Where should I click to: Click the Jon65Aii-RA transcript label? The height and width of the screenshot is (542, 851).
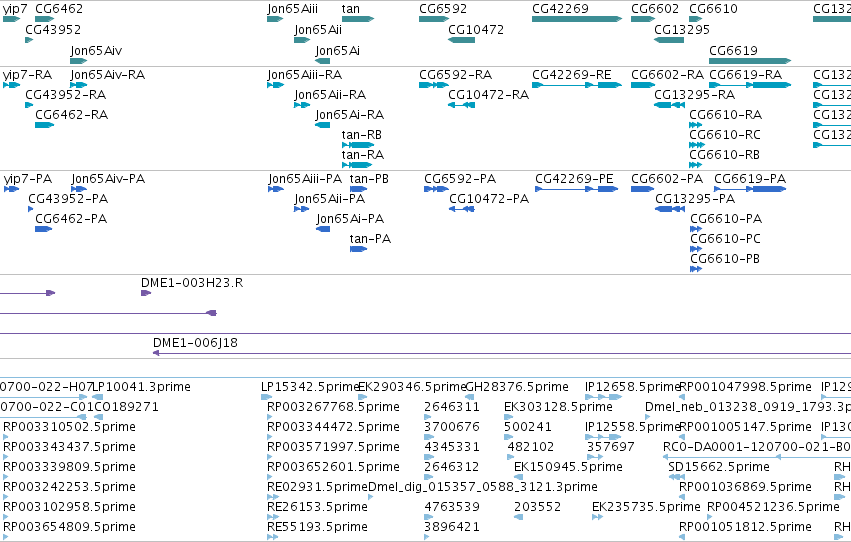[x=330, y=95]
